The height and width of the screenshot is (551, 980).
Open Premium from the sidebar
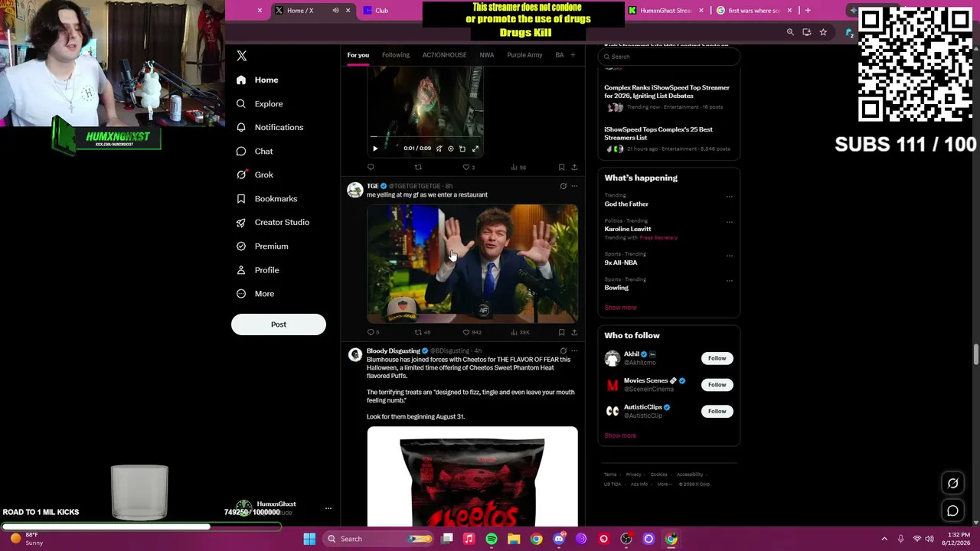pos(262,246)
